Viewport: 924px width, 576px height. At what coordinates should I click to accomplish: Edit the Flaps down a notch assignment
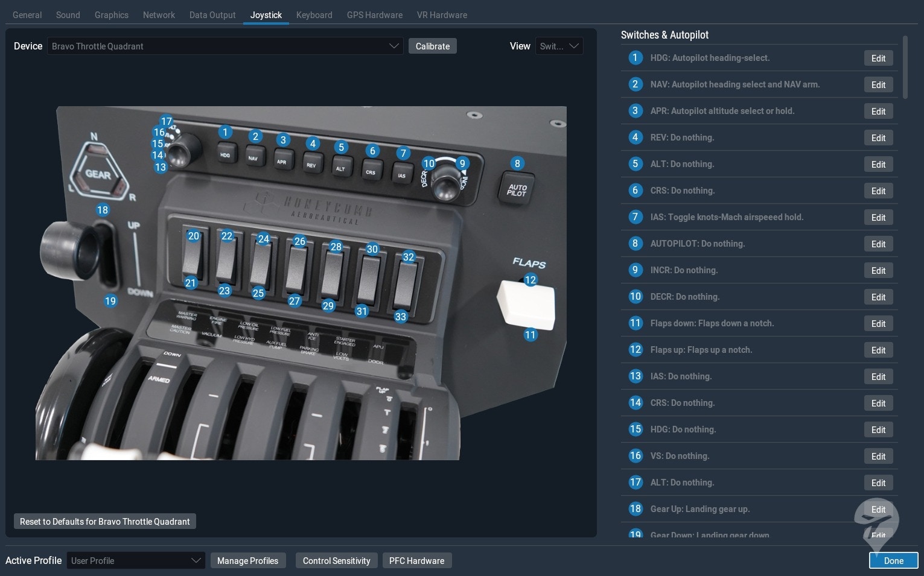pyautogui.click(x=878, y=324)
